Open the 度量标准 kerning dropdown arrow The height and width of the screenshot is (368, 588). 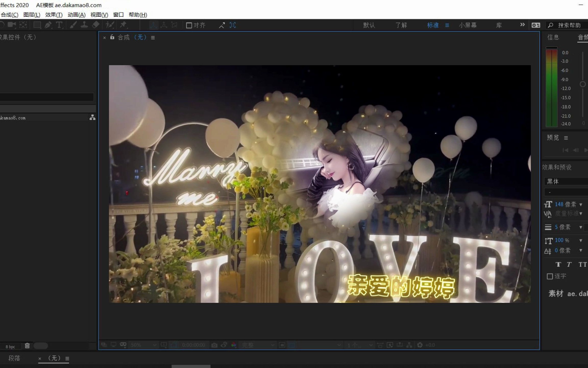581,213
